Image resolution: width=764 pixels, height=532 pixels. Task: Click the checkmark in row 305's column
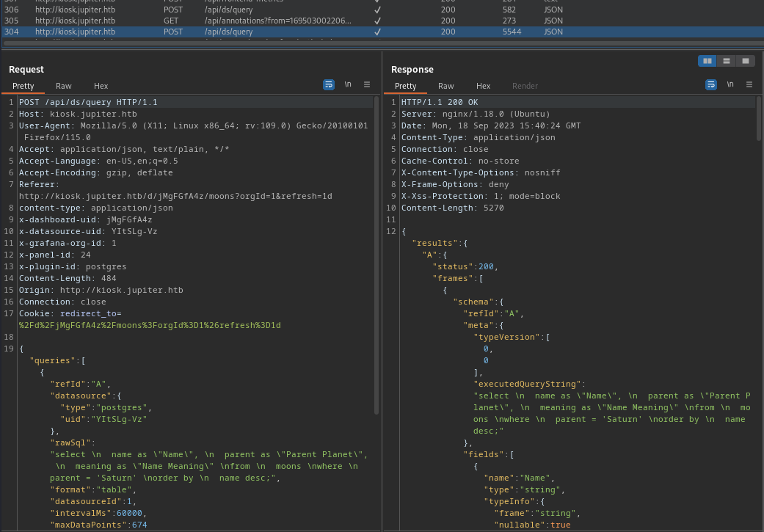click(x=377, y=21)
